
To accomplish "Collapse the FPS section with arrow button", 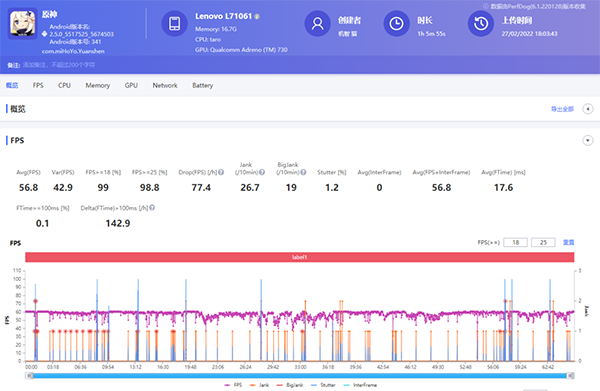I will 588,140.
